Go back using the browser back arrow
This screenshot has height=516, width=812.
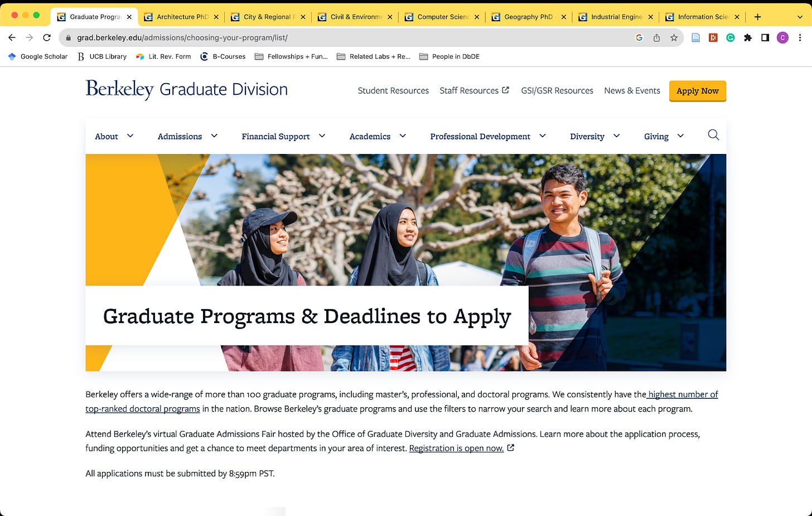coord(12,37)
